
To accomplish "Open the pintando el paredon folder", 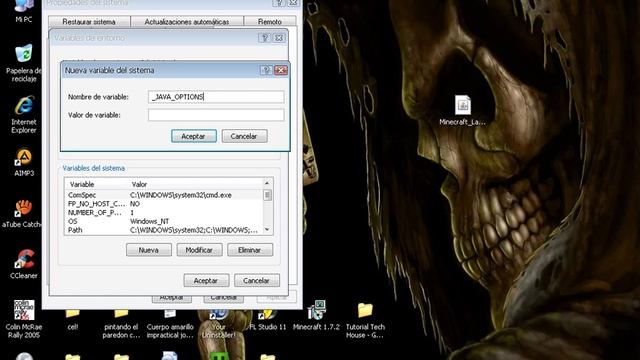I will coord(121,324).
